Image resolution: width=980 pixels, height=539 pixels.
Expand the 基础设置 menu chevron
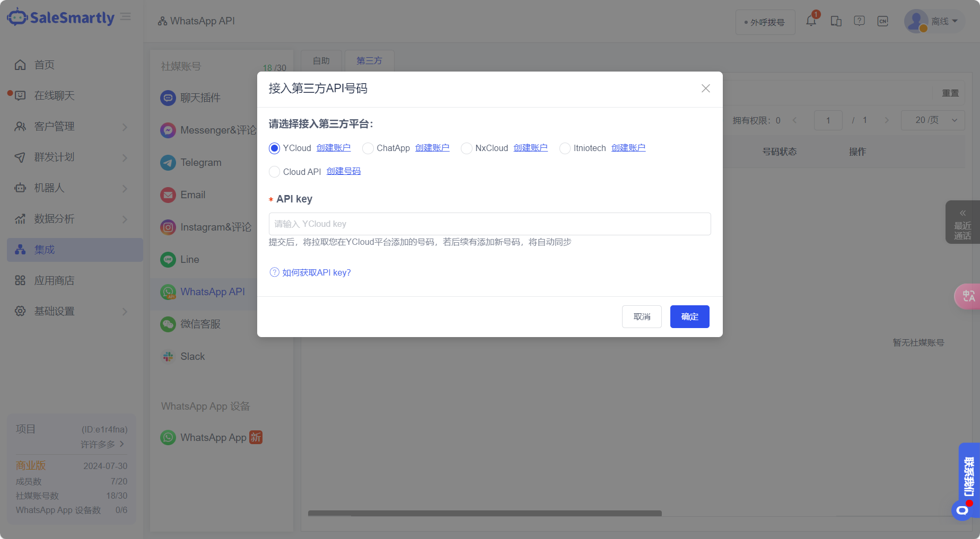click(x=125, y=311)
